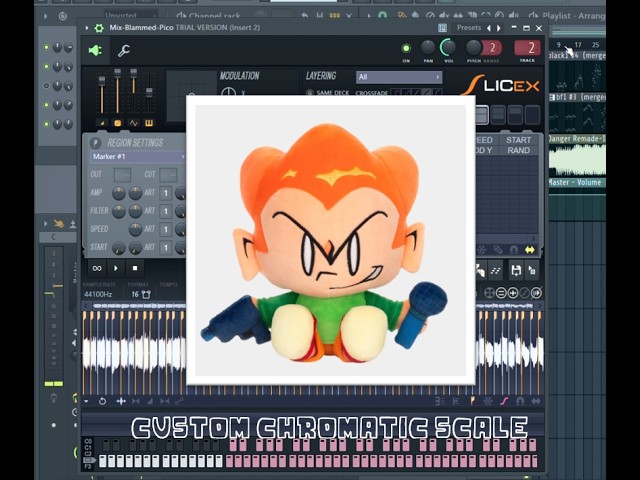This screenshot has height=480, width=640.
Task: Click the Region Settings round logo icon
Action: click(96, 143)
